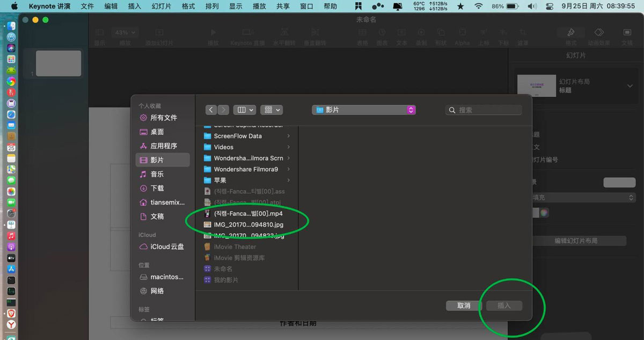Open the 幻灯片 menu
Image resolution: width=644 pixels, height=340 pixels.
coord(162,6)
